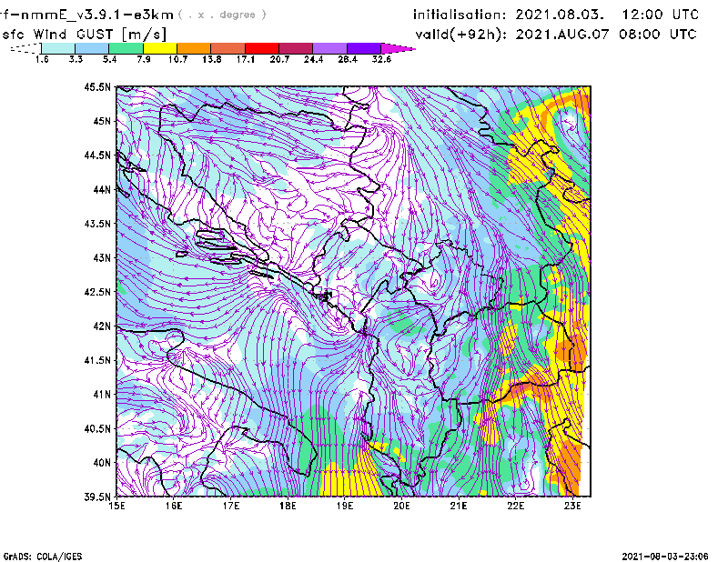Click the '2021-08-03-23:06' footer timestamp
Viewport: 728px width, 562px height.
(x=665, y=557)
